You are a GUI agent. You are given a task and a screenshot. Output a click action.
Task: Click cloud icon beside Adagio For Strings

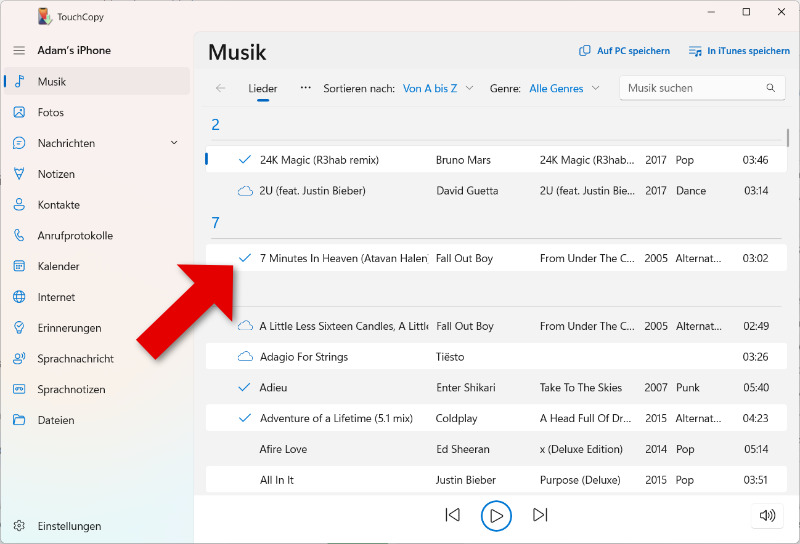point(245,357)
